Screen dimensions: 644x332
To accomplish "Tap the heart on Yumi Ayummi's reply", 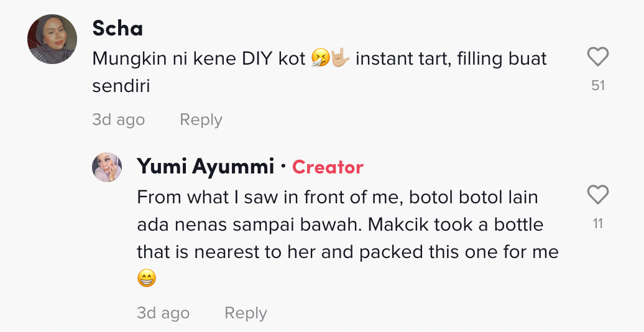I will [597, 196].
